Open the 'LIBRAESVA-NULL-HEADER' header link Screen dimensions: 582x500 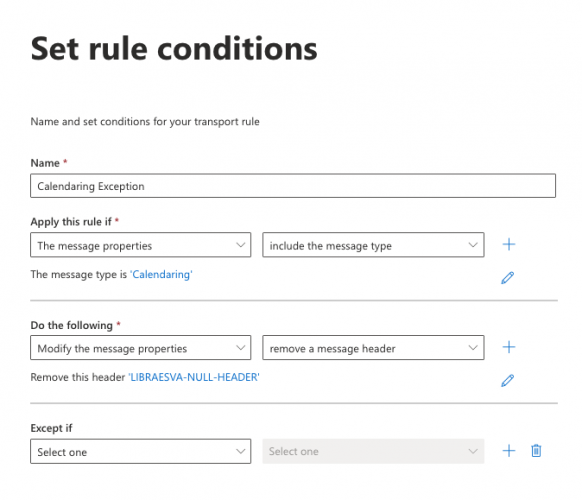(x=194, y=377)
